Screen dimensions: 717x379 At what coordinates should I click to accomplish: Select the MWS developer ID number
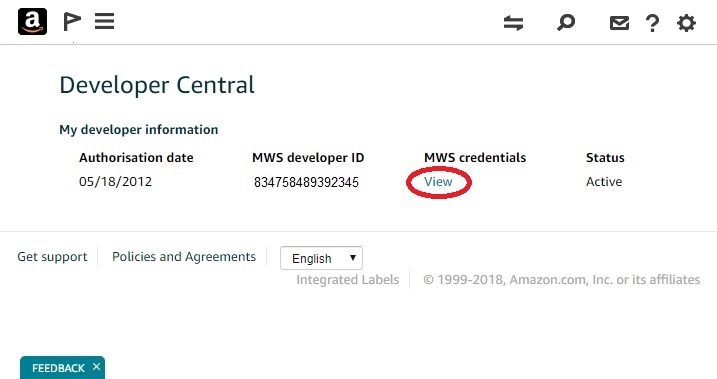point(306,182)
